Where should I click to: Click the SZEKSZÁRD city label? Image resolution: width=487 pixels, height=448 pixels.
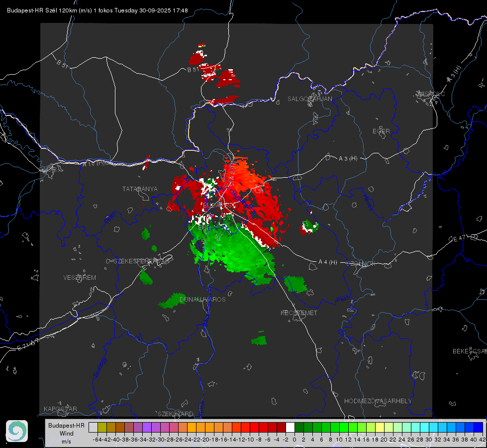click(176, 414)
